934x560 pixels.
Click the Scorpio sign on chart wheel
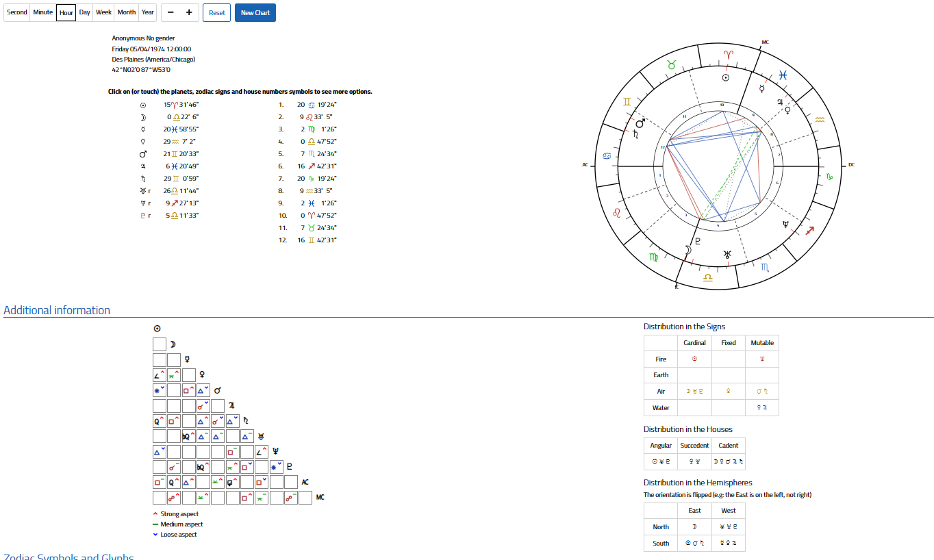point(765,266)
